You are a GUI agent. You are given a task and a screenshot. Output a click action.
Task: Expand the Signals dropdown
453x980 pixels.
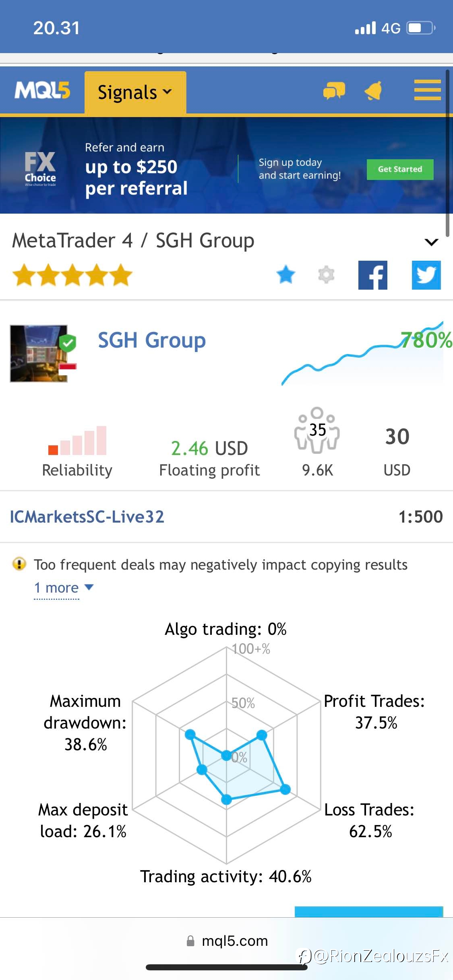pyautogui.click(x=135, y=92)
